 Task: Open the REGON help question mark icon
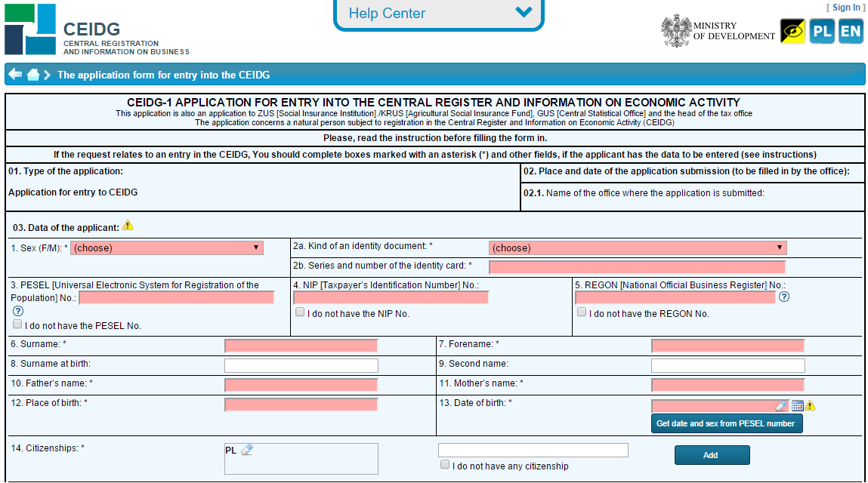784,297
